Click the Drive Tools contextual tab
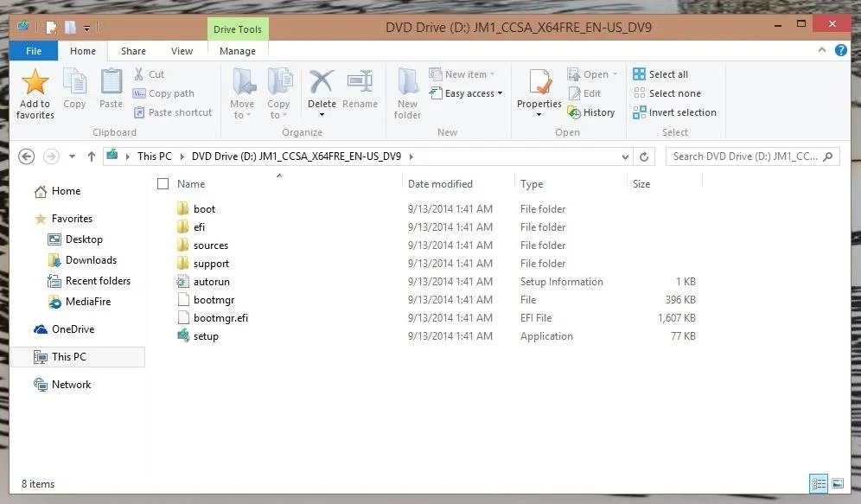Screen dimensions: 861x504 coord(238,29)
